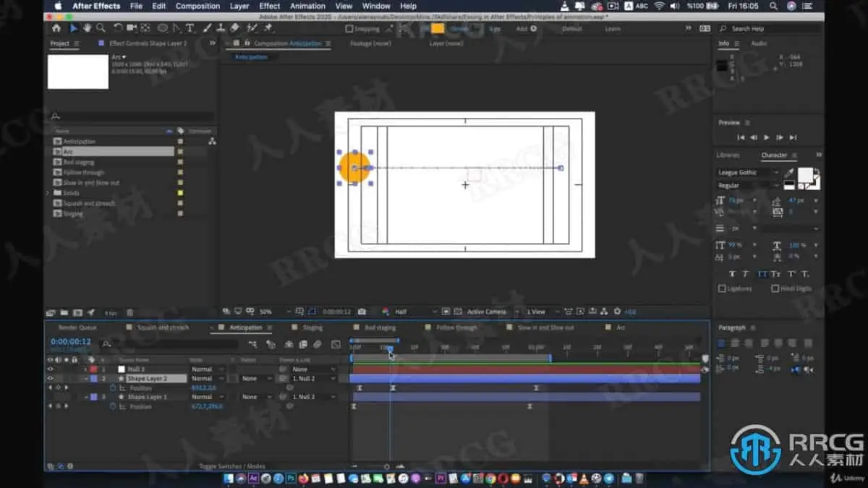868x488 pixels.
Task: Switch to the Staging timeline tab
Action: click(312, 328)
